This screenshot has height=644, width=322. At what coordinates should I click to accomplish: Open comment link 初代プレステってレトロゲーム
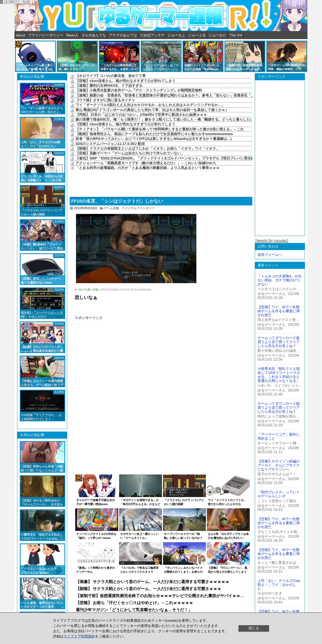(278, 494)
